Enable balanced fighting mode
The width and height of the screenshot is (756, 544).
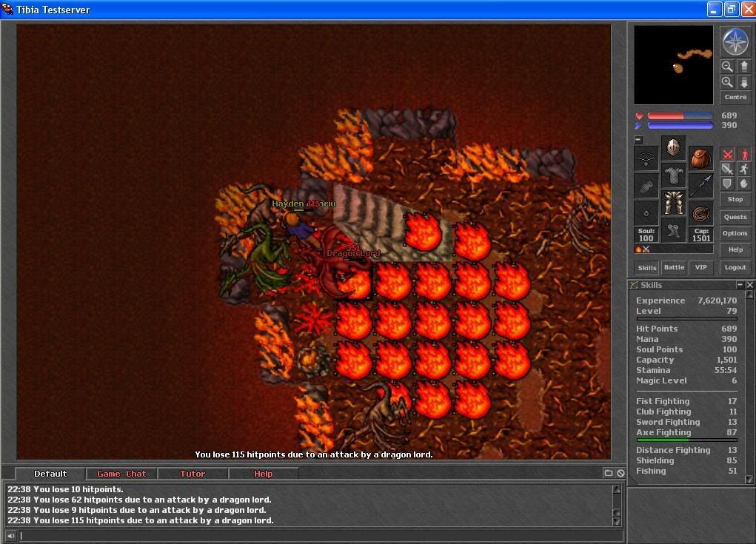[728, 169]
